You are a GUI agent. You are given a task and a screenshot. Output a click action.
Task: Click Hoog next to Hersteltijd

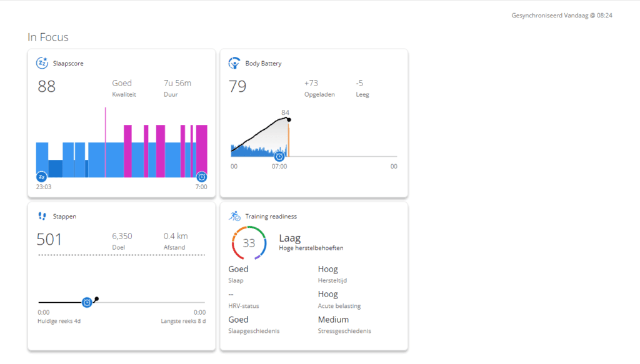pyautogui.click(x=328, y=268)
